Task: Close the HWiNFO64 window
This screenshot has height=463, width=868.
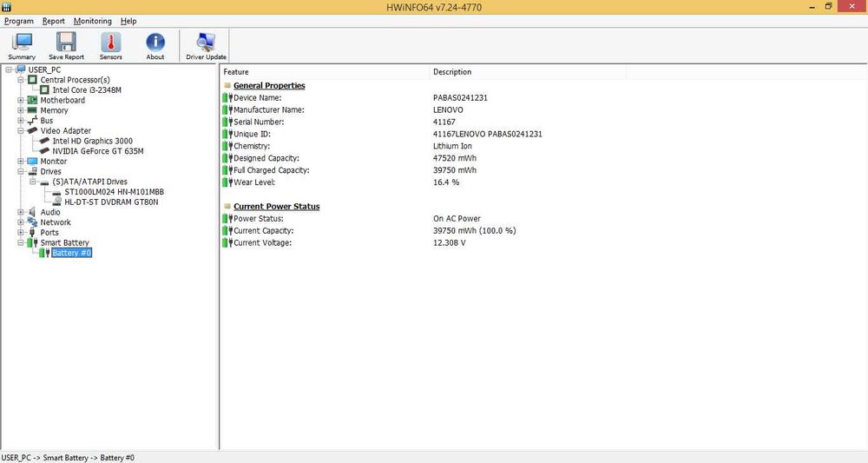Action: tap(852, 6)
